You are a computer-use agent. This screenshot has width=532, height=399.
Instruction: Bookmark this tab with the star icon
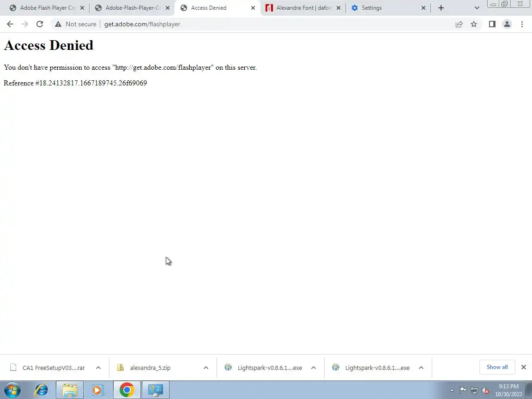[x=474, y=24]
